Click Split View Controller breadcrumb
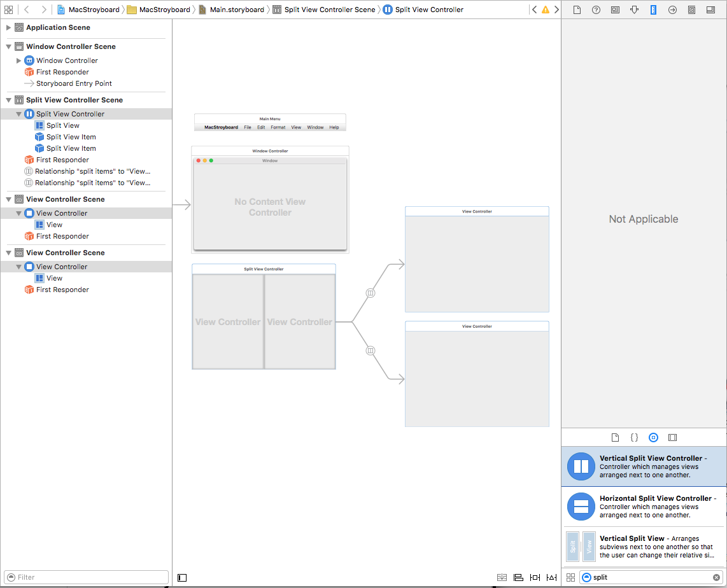The width and height of the screenshot is (727, 588). tap(423, 10)
